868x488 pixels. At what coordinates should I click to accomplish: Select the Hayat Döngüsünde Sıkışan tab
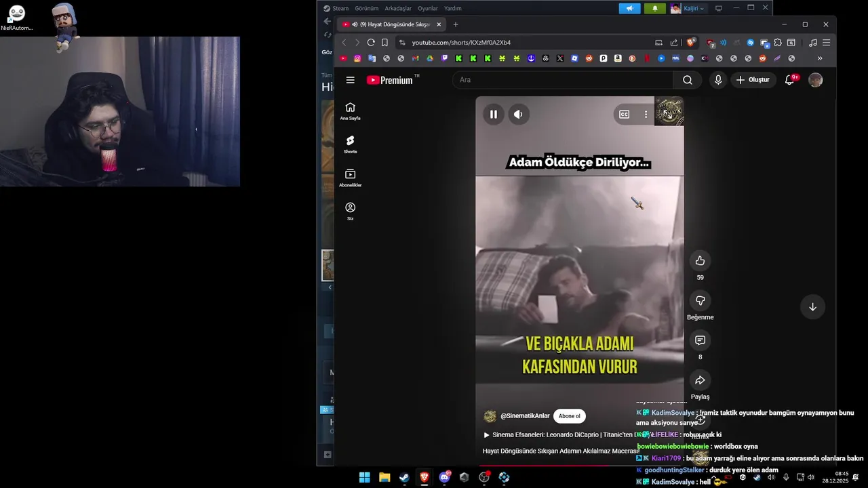[x=393, y=24]
